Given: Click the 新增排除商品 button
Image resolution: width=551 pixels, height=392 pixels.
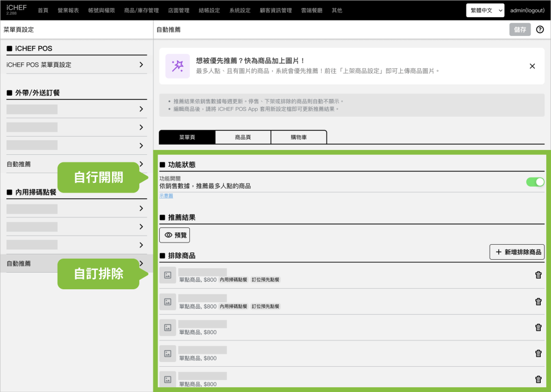Looking at the screenshot, I should tap(517, 252).
